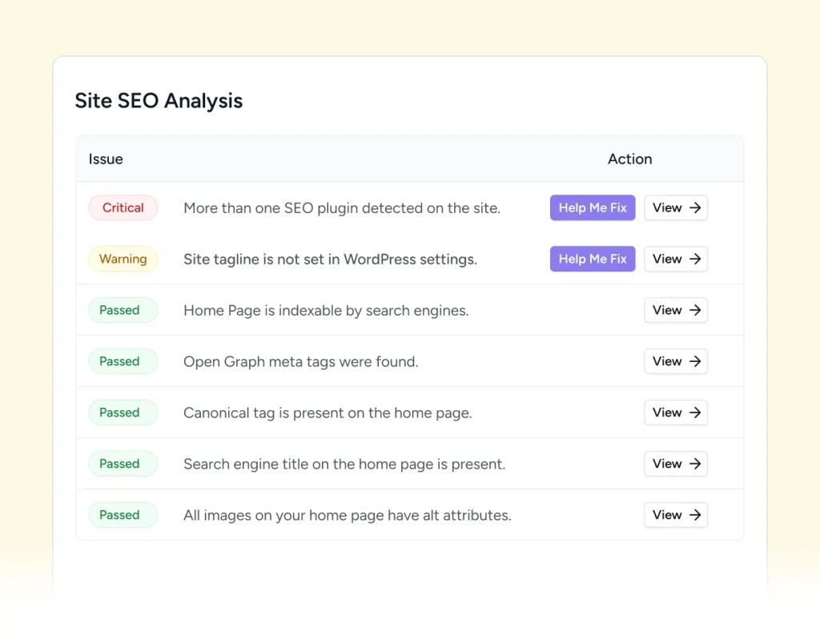Select the Passed badge for canonical tag check
Viewport: 820px width, 644px height.
(x=123, y=413)
